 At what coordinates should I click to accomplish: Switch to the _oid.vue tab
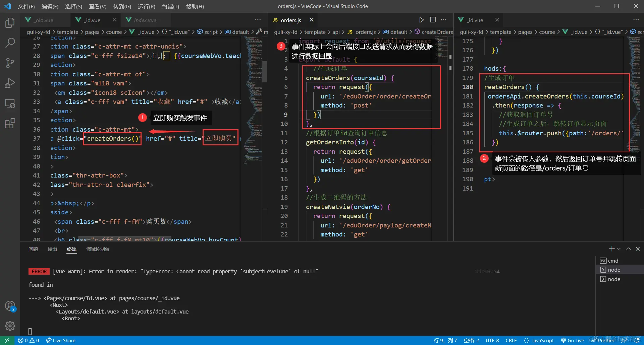(x=45, y=20)
